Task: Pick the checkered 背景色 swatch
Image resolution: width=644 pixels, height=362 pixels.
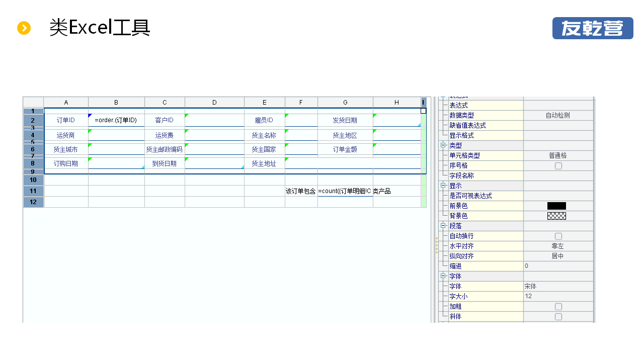Action: [556, 216]
